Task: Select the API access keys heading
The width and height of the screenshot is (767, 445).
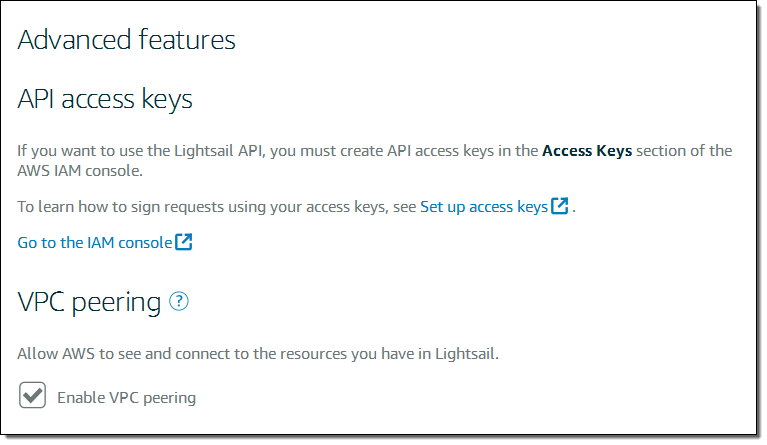Action: [x=105, y=99]
